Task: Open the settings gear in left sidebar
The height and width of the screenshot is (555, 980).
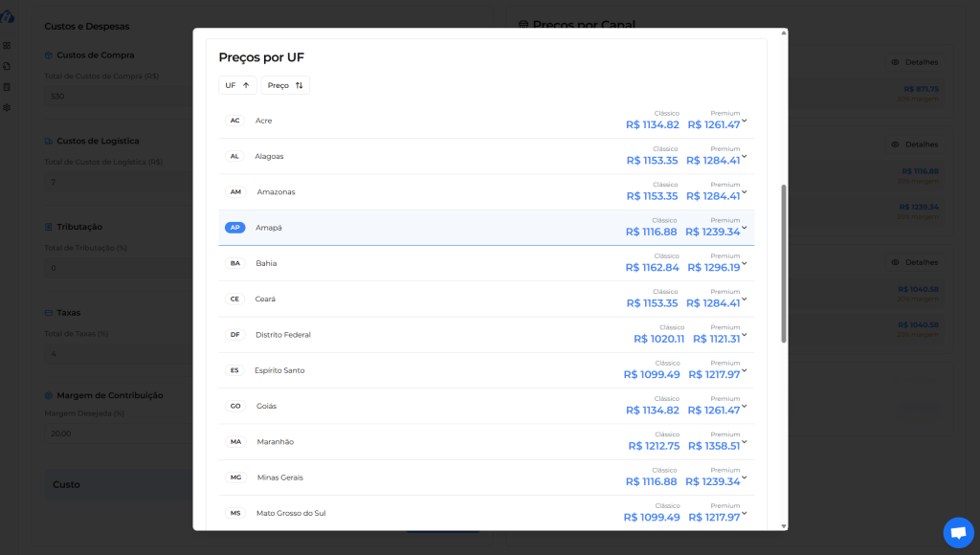Action: pyautogui.click(x=8, y=107)
